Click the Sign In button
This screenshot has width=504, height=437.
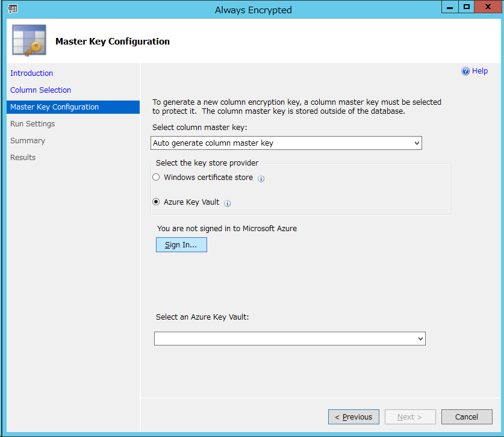(181, 244)
